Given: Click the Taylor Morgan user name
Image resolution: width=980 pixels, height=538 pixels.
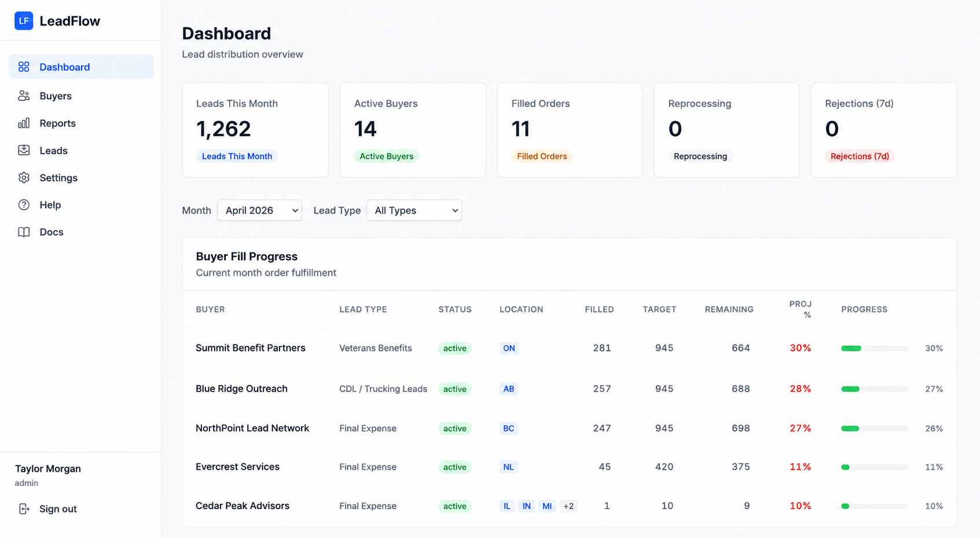Looking at the screenshot, I should click(48, 469).
